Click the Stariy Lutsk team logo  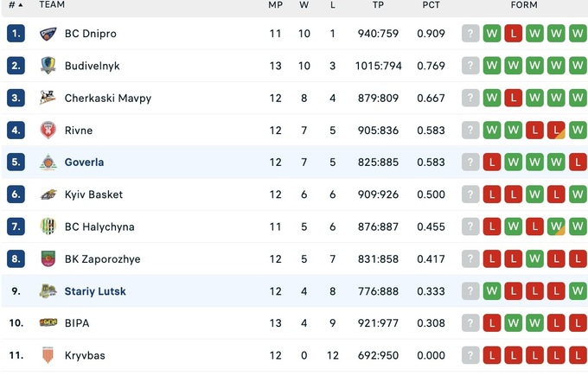click(48, 291)
